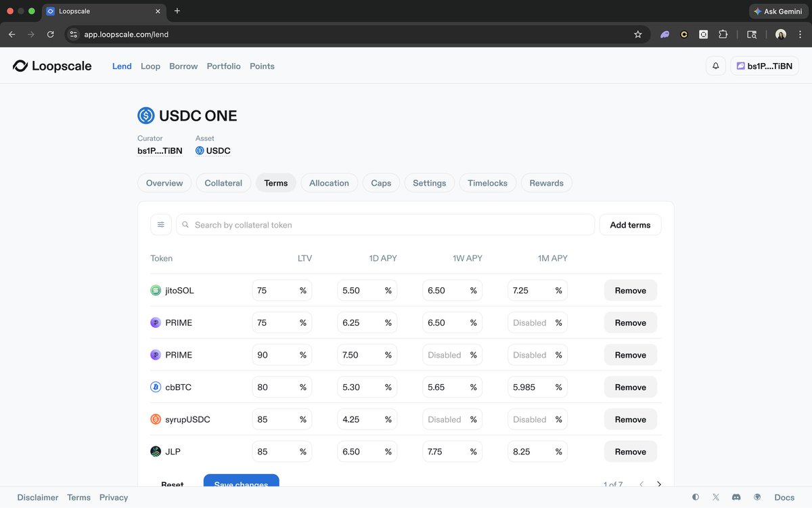Screen dimensions: 812x508
Task: Close the Loopscale browser tab
Action: tap(158, 12)
